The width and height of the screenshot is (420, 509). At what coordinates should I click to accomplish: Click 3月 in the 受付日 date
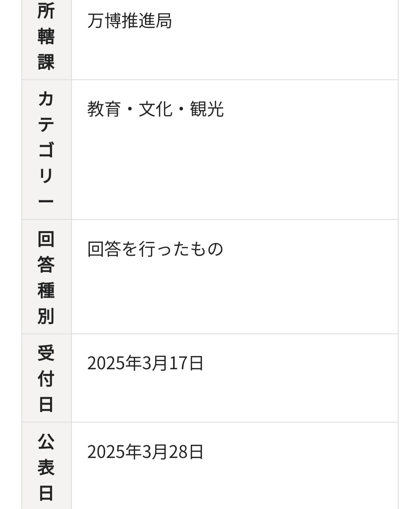154,363
